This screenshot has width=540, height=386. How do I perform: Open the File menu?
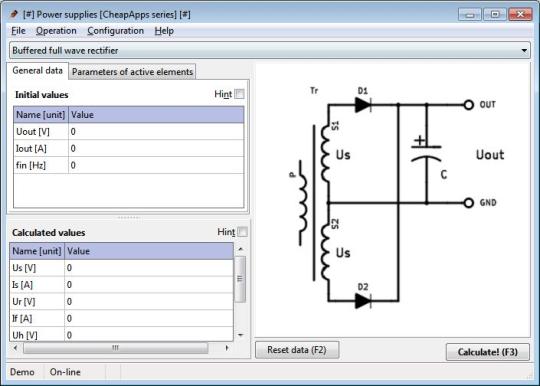[18, 31]
